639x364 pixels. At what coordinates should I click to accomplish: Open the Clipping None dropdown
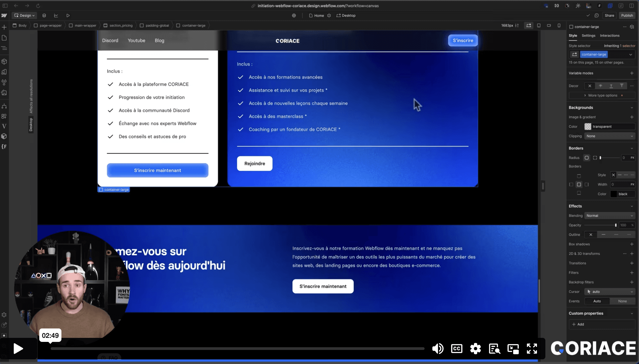(609, 136)
